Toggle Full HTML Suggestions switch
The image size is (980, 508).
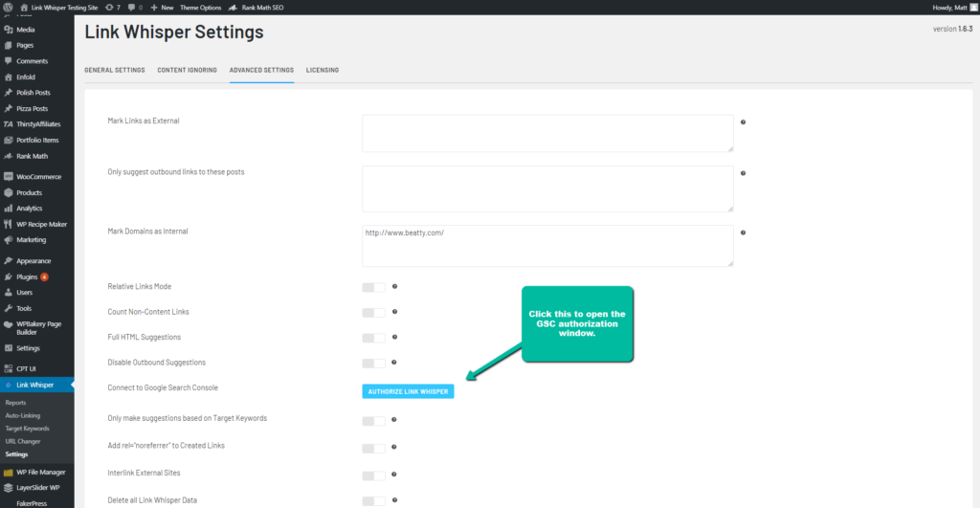[x=374, y=338]
